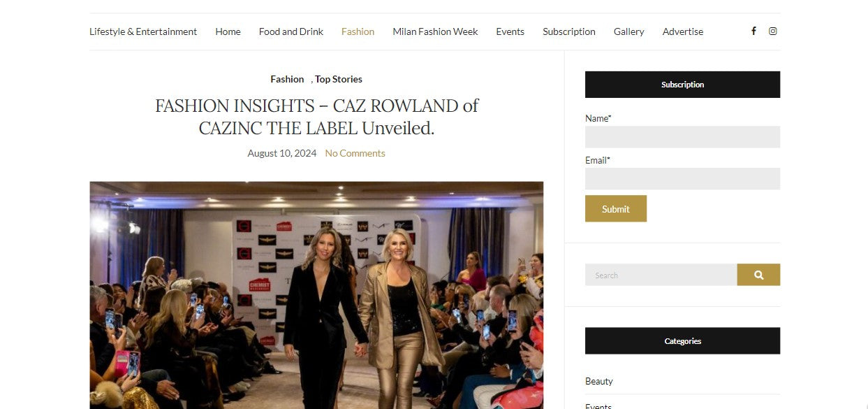Click the Top Stories category tag

(339, 79)
